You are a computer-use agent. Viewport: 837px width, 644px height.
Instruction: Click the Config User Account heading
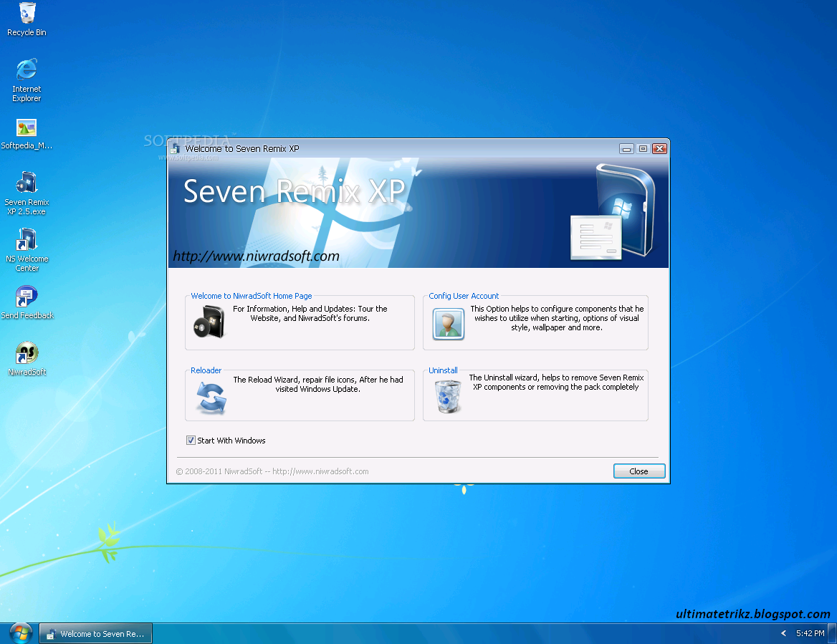[464, 296]
